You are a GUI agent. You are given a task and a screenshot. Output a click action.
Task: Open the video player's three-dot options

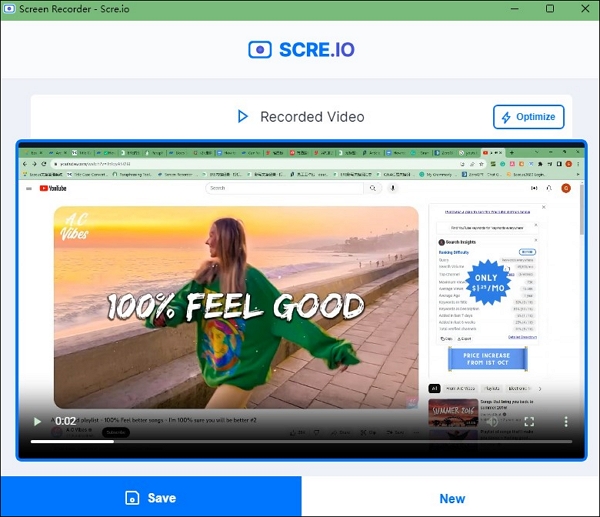[x=566, y=421]
